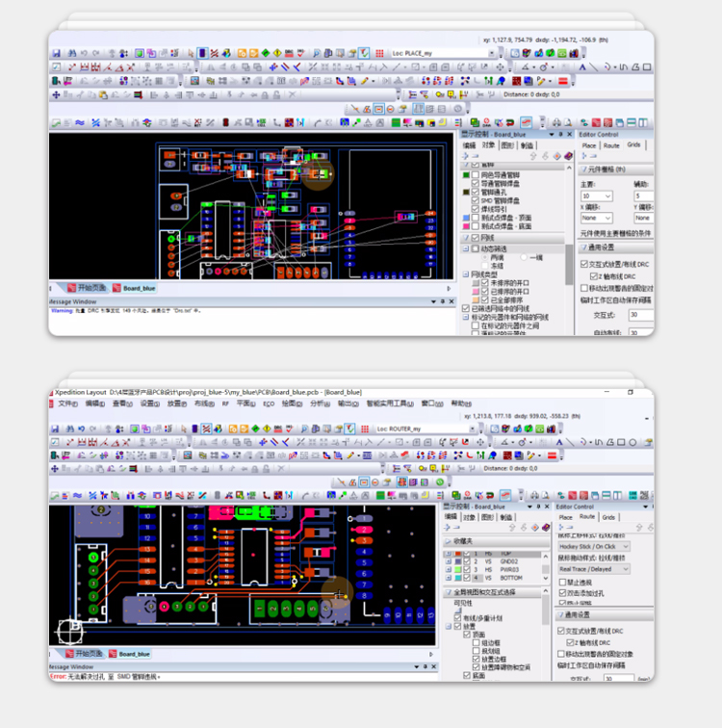Screen dimensions: 722x728
Task: Uncheck SMD 管脚焊盘 in the upper window
Action: (x=476, y=200)
